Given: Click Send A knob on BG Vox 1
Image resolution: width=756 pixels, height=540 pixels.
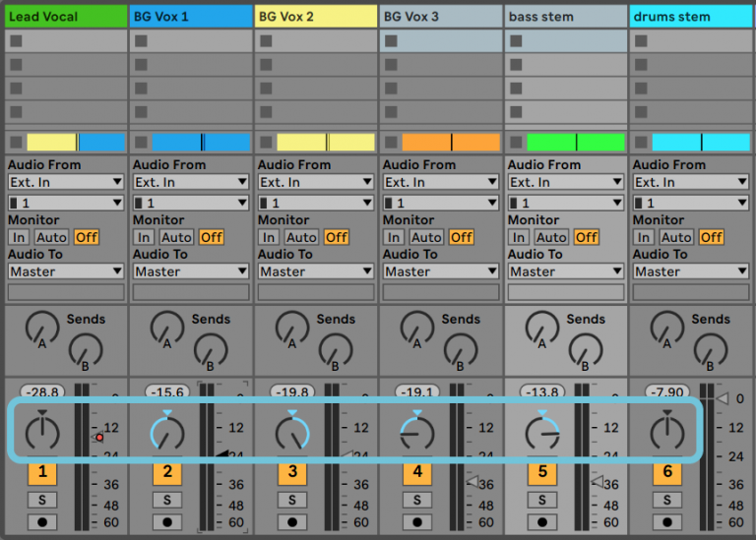Looking at the screenshot, I should coord(167,329).
